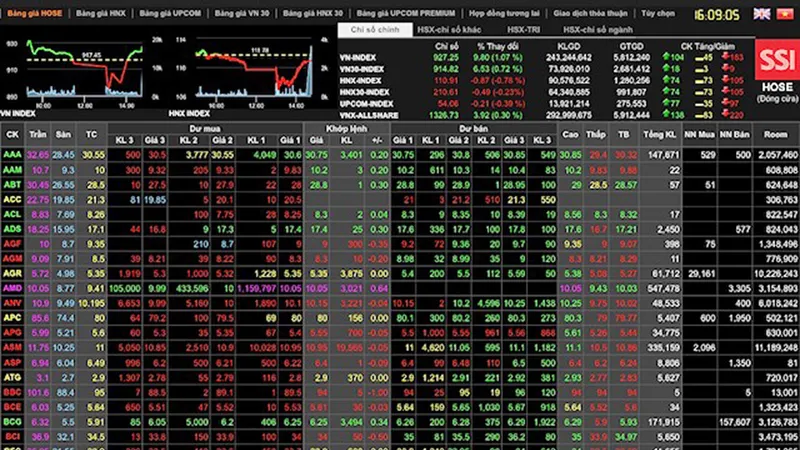This screenshot has height=450, width=800.
Task: Switch language with the UK flag icon
Action: pos(762,14)
